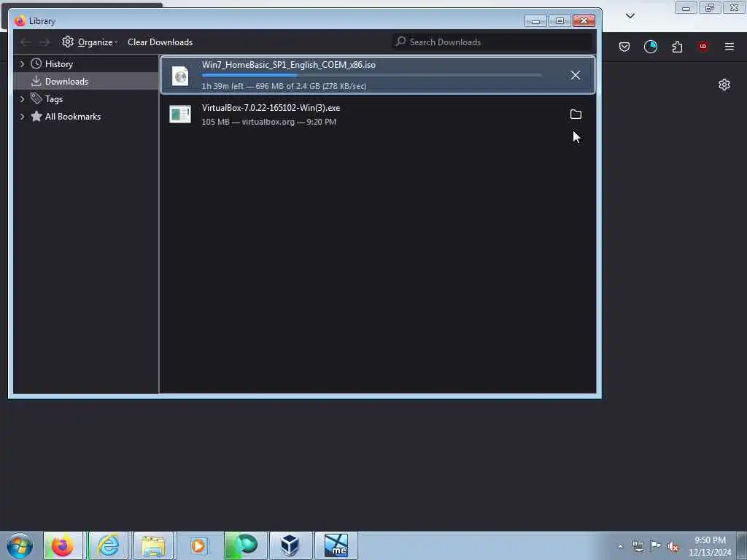
Task: Click the ISO download progress bar
Action: click(x=371, y=75)
